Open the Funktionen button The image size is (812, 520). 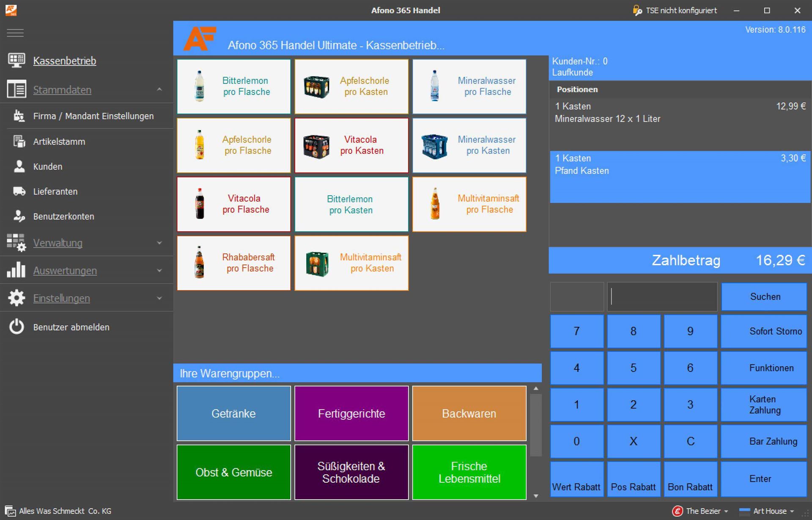pyautogui.click(x=764, y=368)
